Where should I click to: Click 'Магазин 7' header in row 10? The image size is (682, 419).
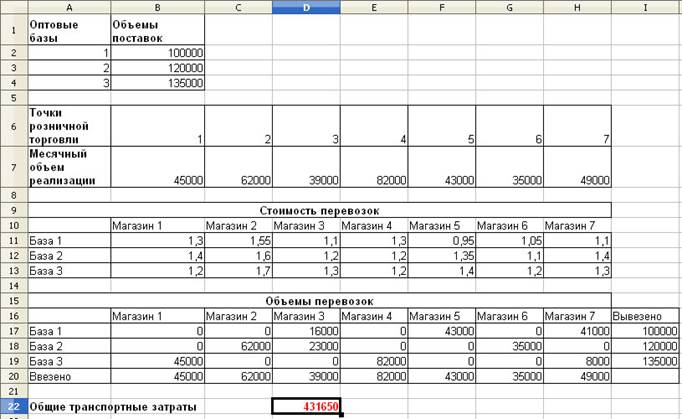pyautogui.click(x=577, y=225)
